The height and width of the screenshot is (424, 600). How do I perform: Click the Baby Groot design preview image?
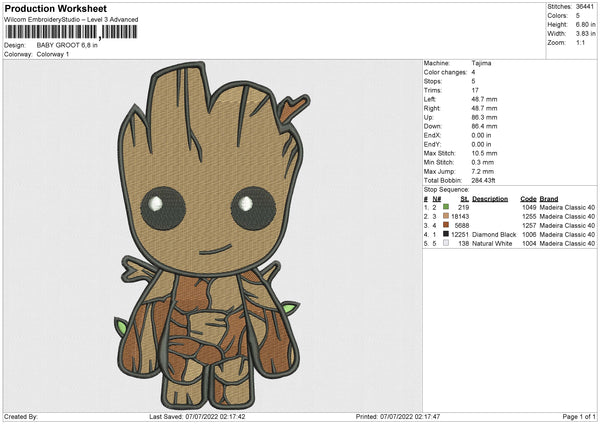click(212, 235)
